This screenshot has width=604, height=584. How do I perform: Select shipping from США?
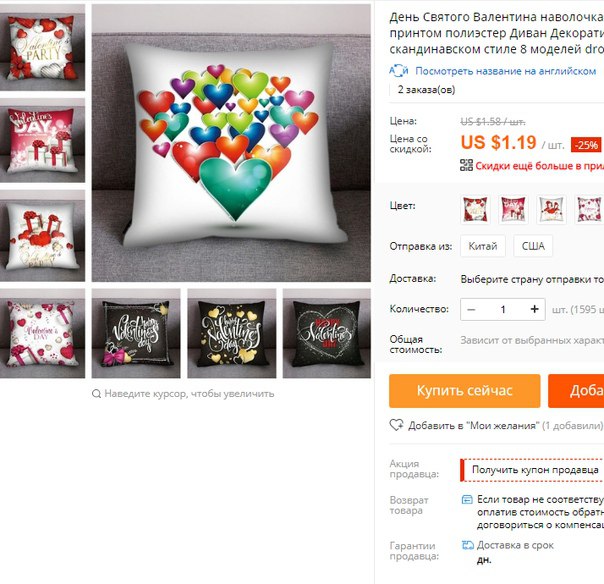[x=533, y=246]
